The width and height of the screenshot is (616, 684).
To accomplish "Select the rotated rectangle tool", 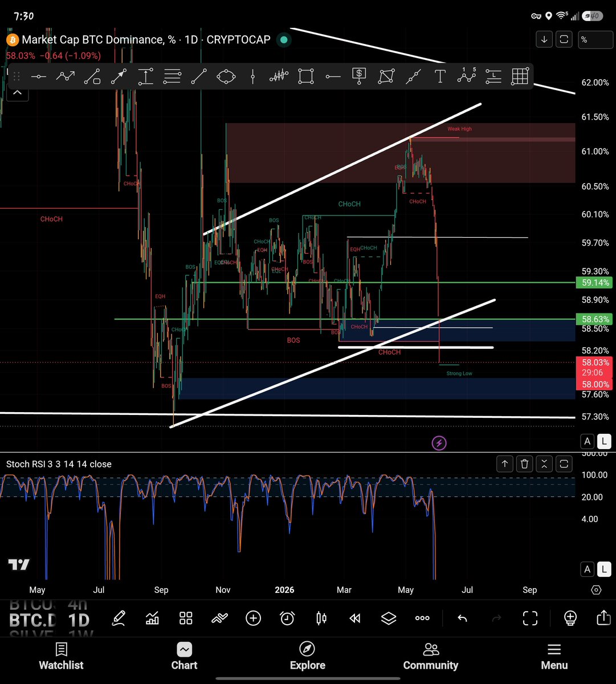I will point(386,76).
